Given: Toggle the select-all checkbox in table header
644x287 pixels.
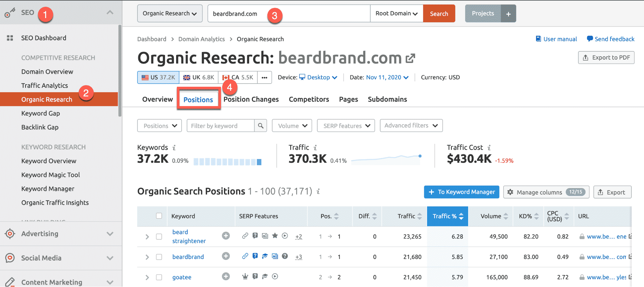Looking at the screenshot, I should (159, 216).
